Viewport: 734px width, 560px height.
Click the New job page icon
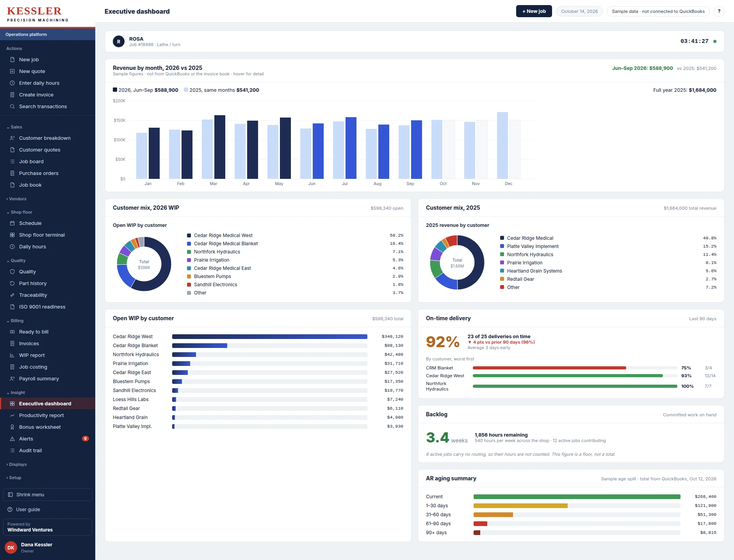coord(12,60)
